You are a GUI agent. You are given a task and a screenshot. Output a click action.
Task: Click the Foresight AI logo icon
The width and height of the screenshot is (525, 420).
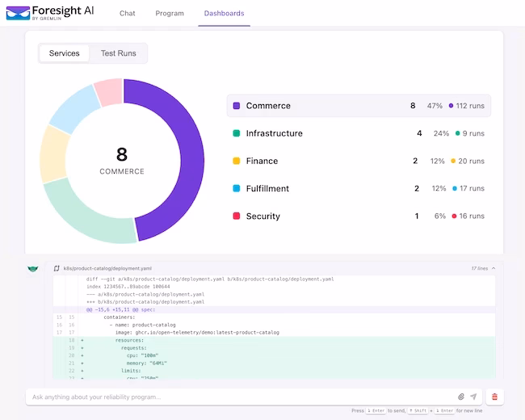click(x=18, y=13)
